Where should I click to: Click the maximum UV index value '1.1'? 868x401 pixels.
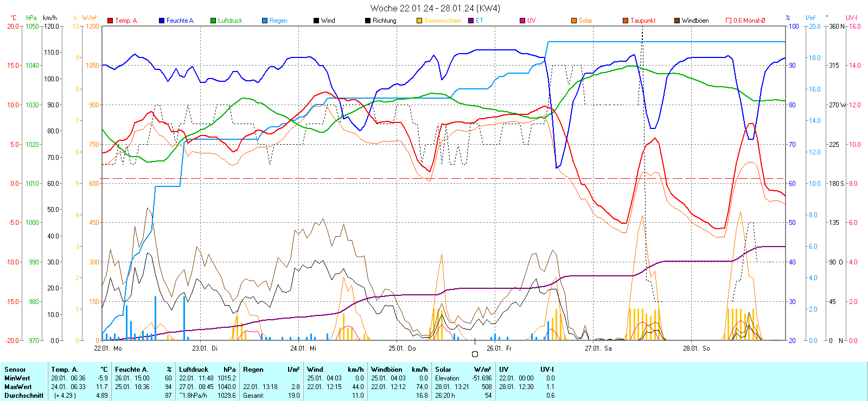pyautogui.click(x=550, y=387)
